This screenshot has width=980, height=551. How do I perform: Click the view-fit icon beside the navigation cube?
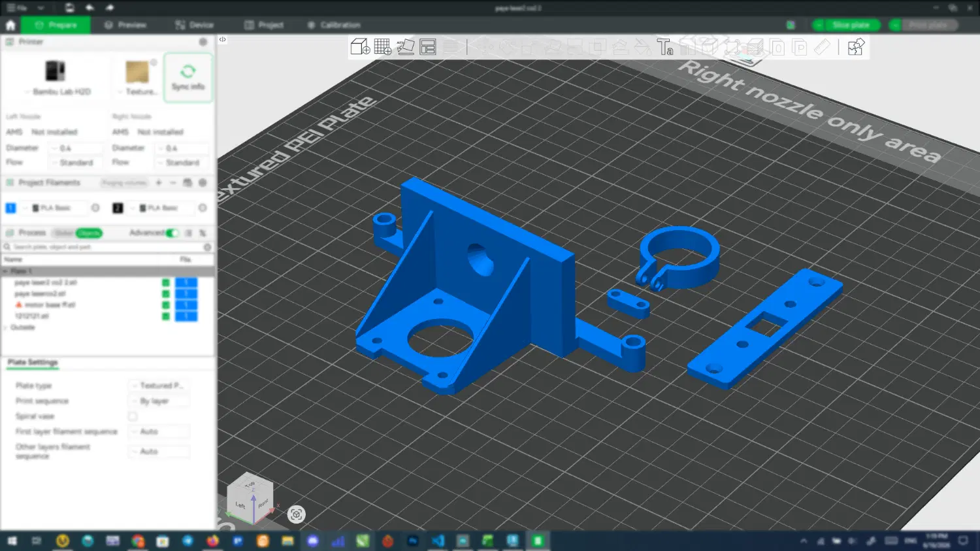click(296, 514)
